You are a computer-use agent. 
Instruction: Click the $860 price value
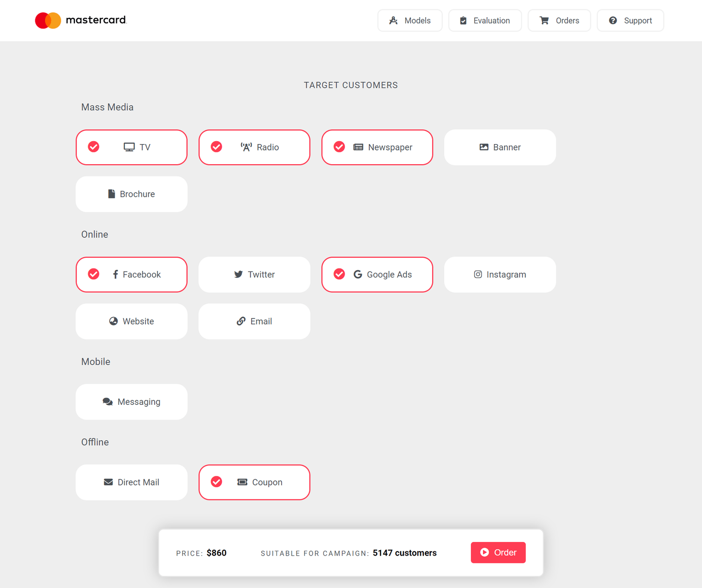click(x=217, y=553)
